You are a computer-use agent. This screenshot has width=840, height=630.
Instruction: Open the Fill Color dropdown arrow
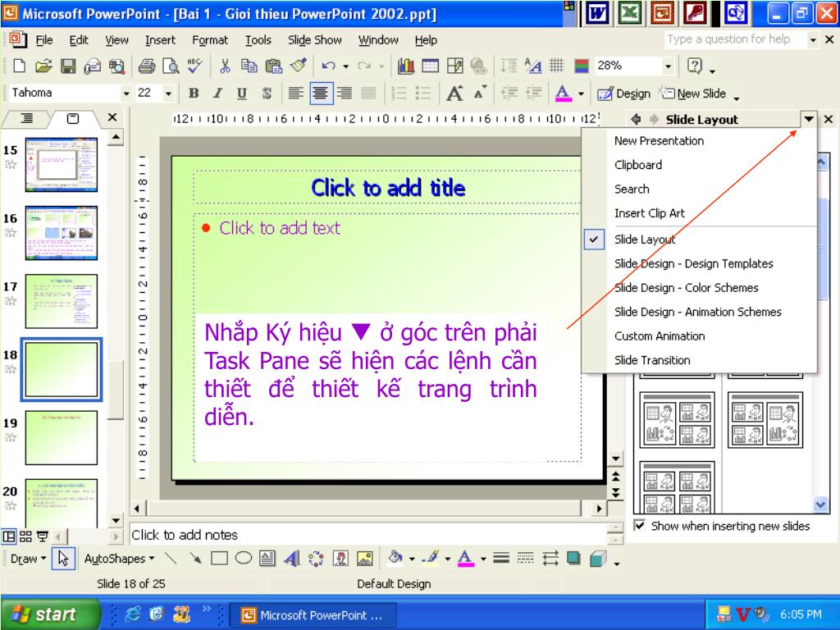click(x=412, y=559)
